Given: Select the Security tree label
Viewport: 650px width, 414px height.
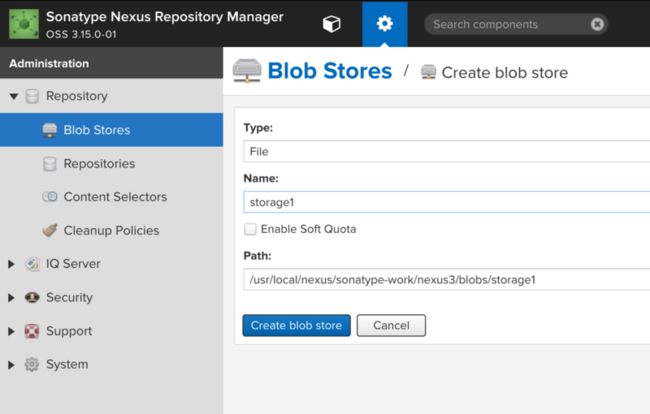Looking at the screenshot, I should (69, 297).
